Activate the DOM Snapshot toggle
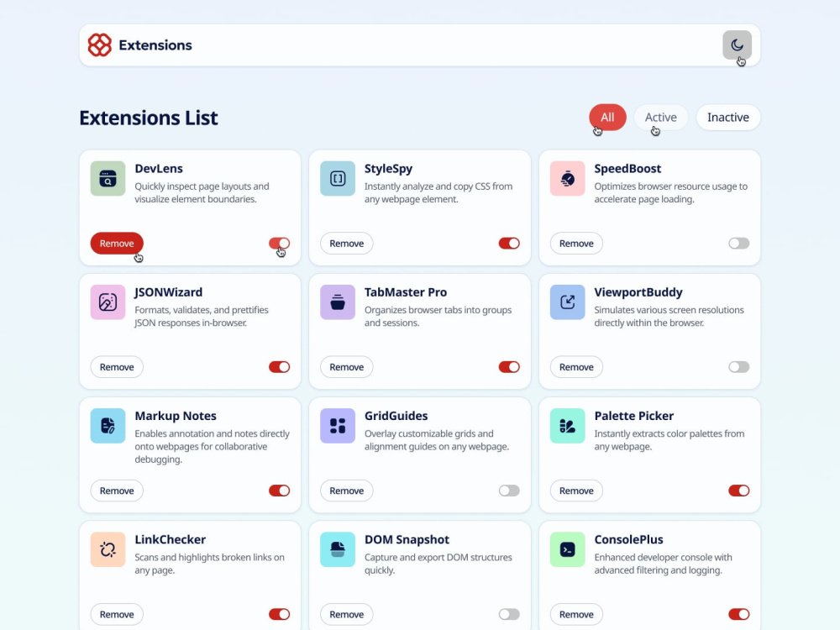This screenshot has height=630, width=840. 509,615
